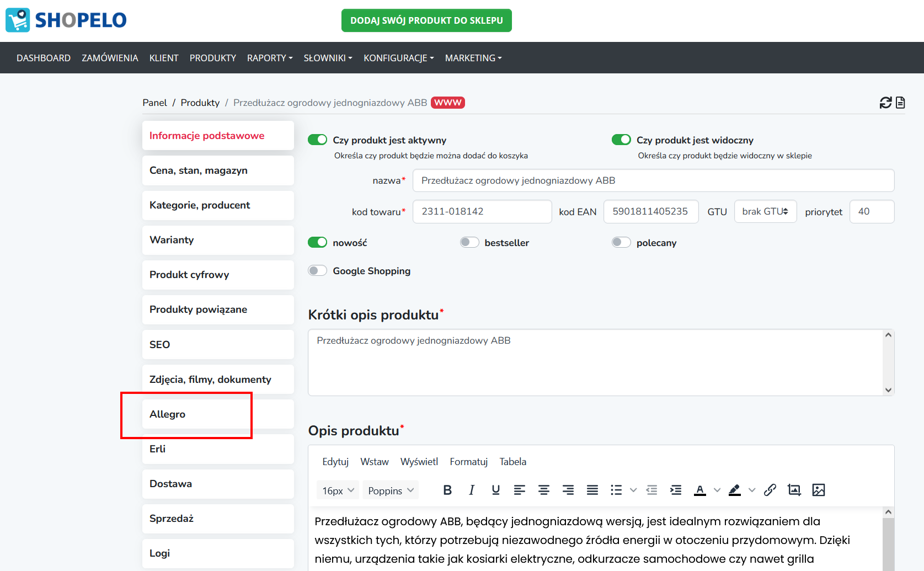The image size is (924, 571).
Task: Apply bold formatting in the editor
Action: click(x=447, y=490)
